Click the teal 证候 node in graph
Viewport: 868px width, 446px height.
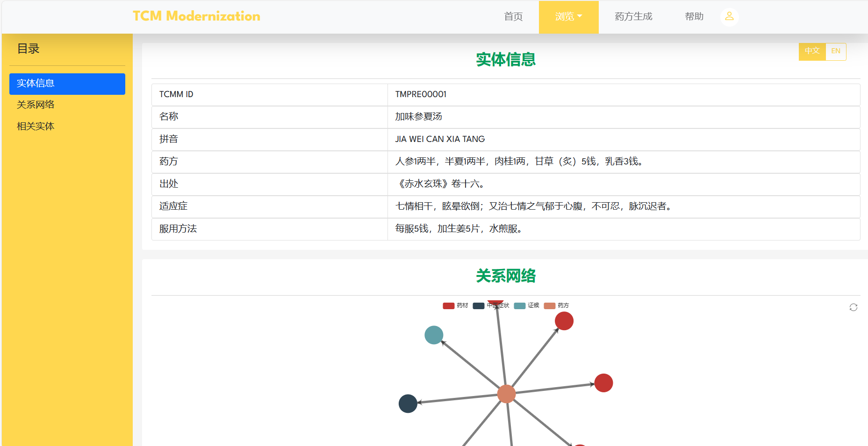[434, 335]
